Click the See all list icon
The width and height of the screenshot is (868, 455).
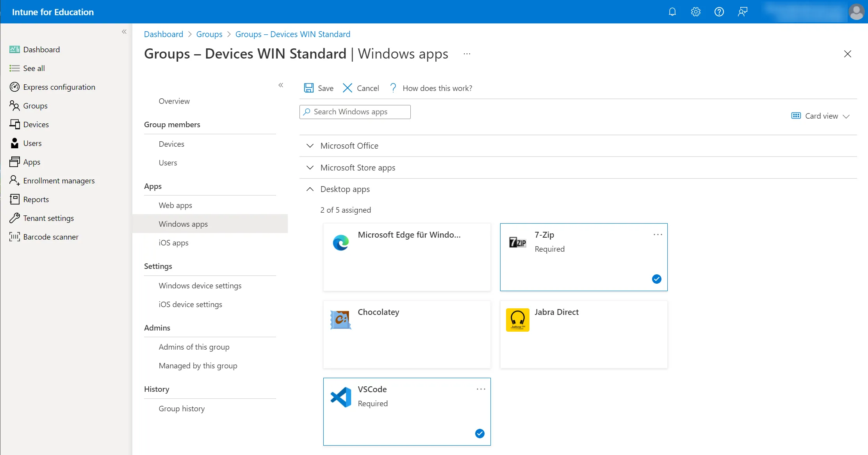(14, 68)
